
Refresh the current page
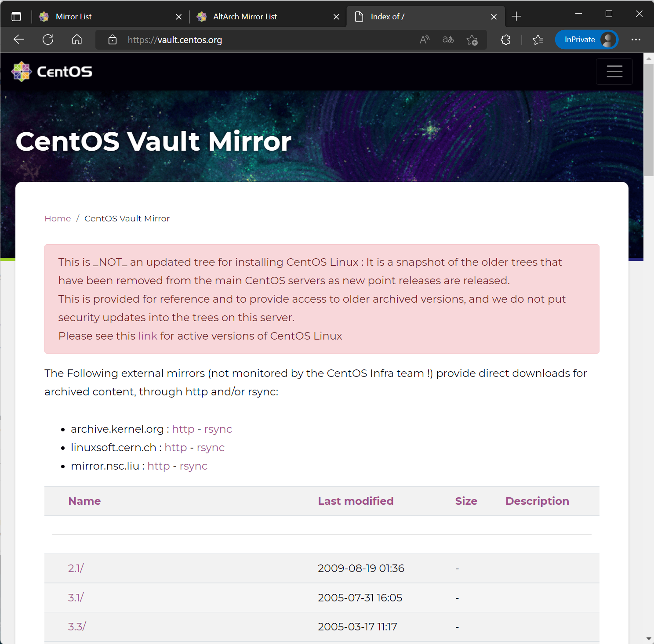[x=48, y=40]
